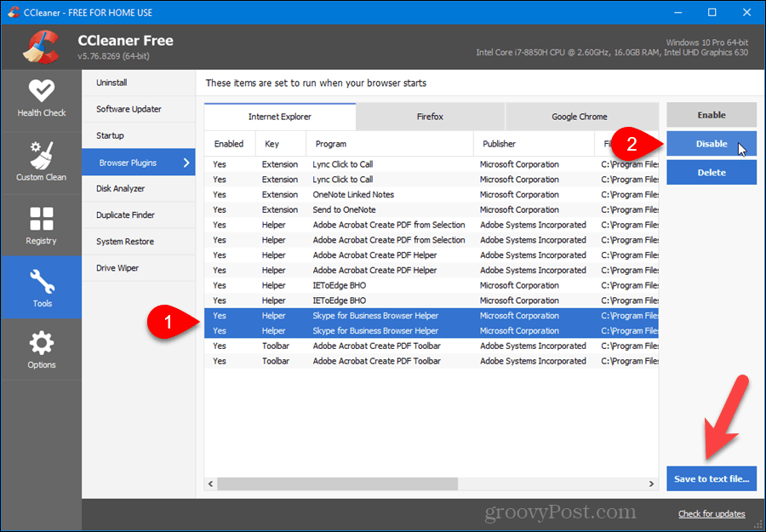Open System Restore tool
The image size is (766, 532).
point(139,242)
